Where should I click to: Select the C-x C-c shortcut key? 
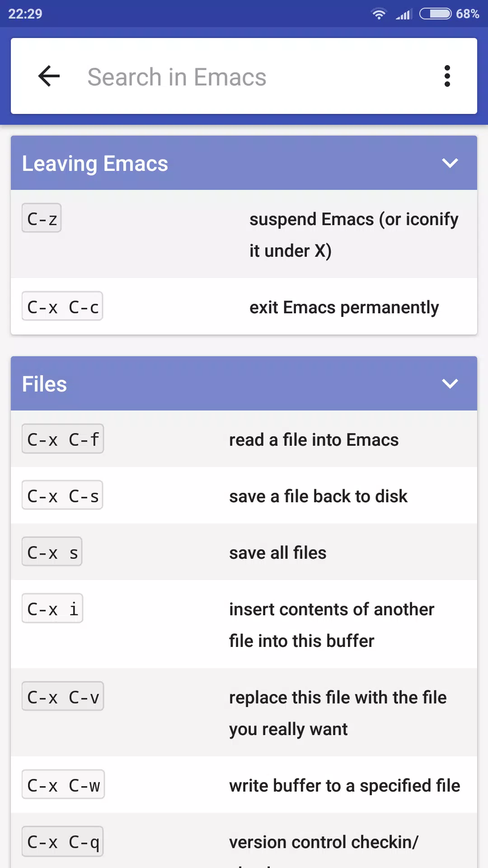[x=62, y=306]
